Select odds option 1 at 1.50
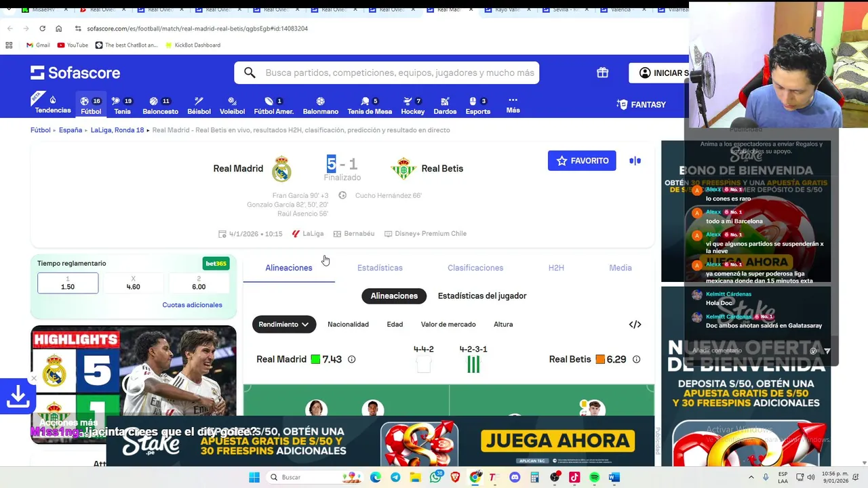Image resolution: width=868 pixels, height=488 pixels. [x=68, y=283]
